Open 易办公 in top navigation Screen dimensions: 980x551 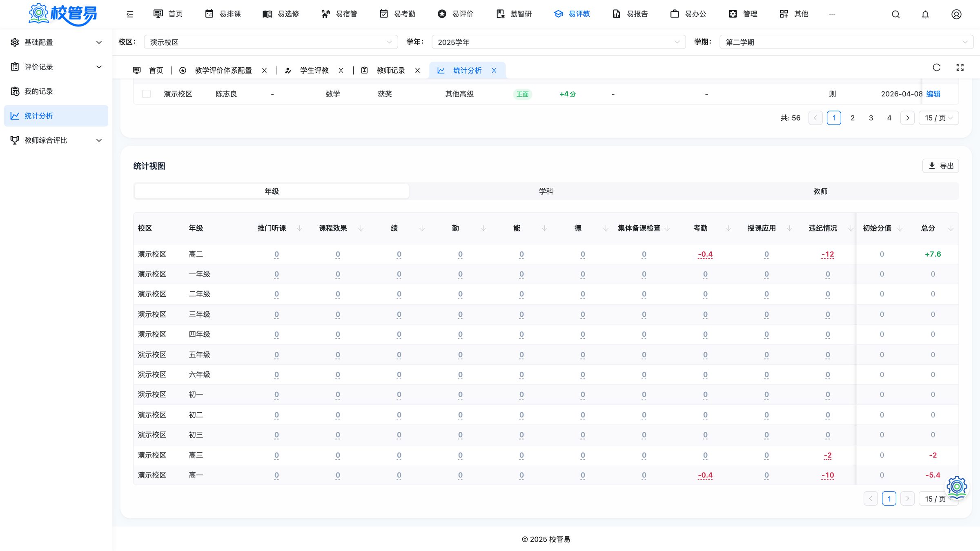click(688, 14)
